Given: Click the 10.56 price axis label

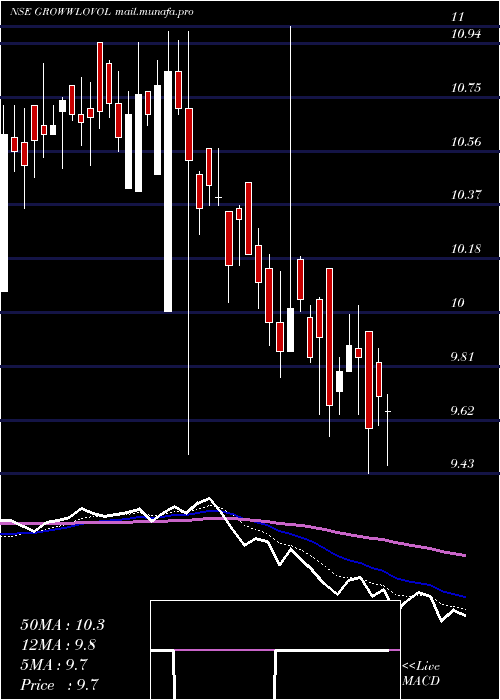Looking at the screenshot, I should (466, 142).
